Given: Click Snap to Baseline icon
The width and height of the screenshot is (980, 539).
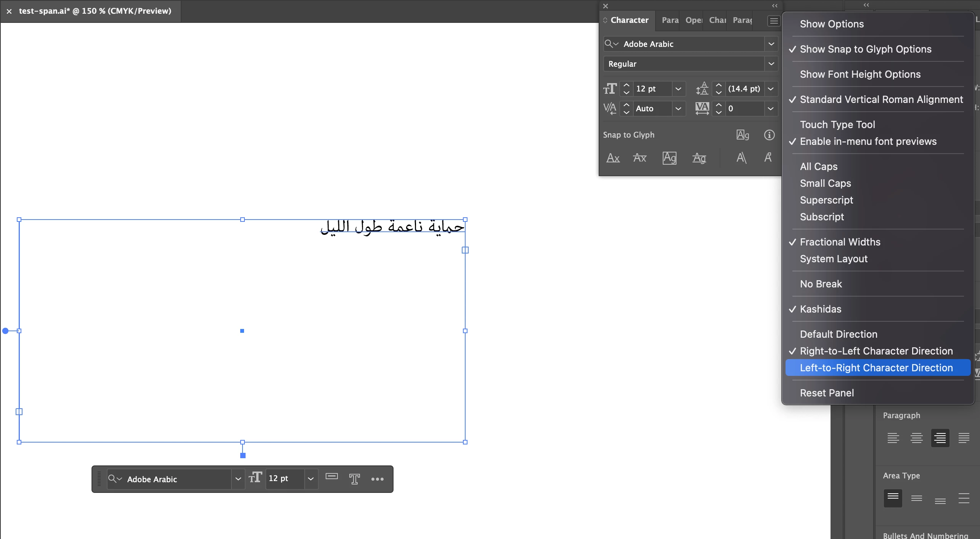Looking at the screenshot, I should tap(613, 158).
